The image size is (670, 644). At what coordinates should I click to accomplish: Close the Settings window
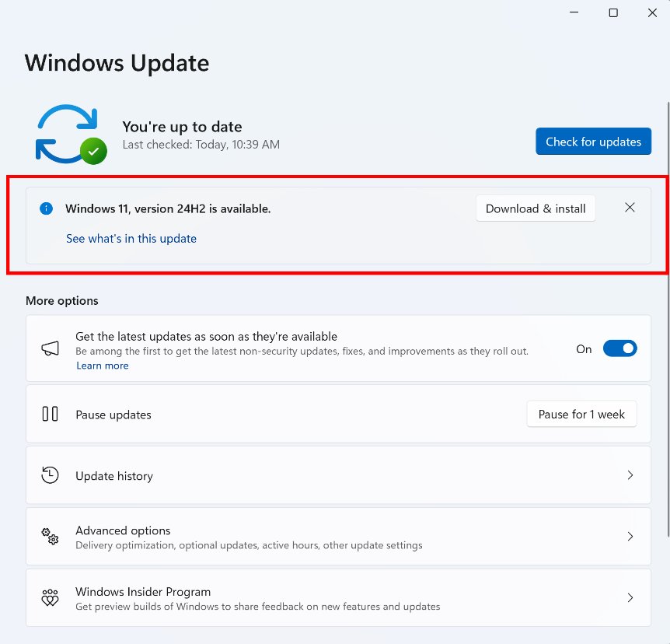tap(652, 12)
